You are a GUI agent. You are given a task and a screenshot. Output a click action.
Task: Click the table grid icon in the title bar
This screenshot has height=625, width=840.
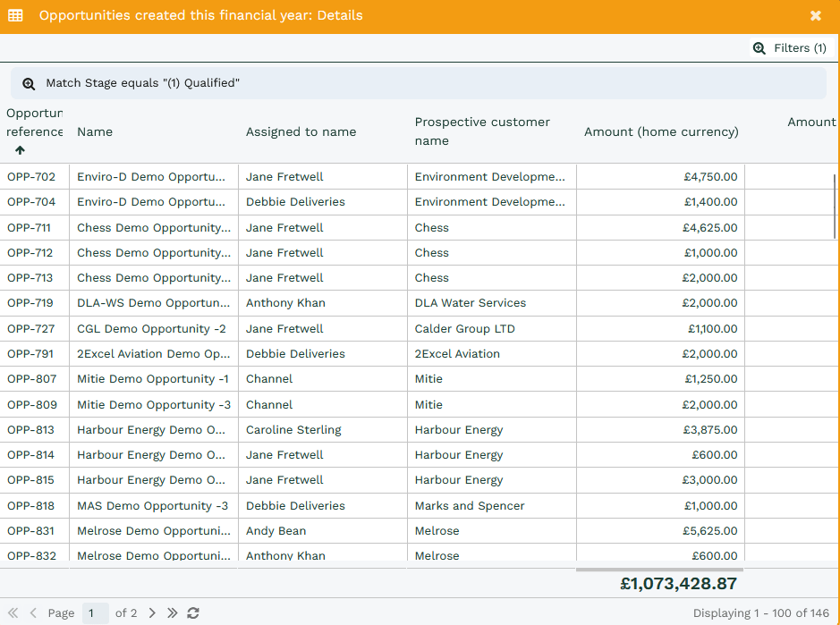pos(15,15)
